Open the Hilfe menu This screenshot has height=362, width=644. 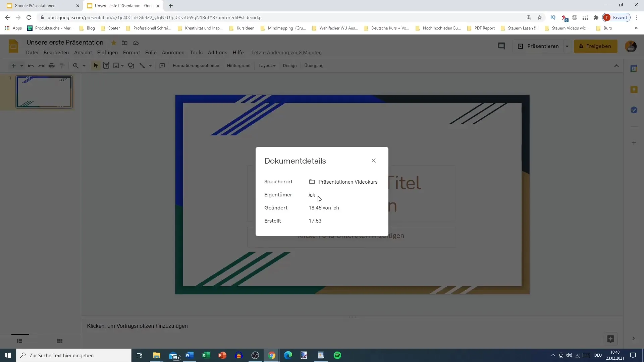tap(238, 52)
